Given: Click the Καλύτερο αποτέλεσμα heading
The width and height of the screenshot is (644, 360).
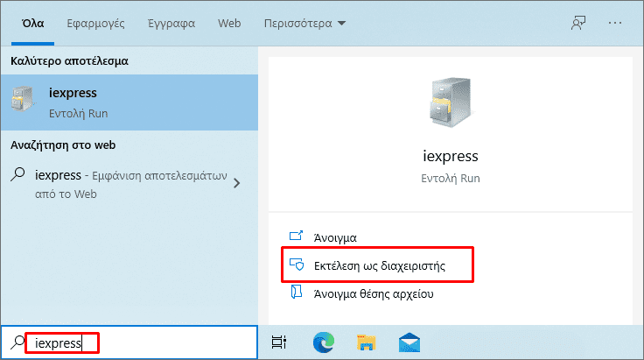Looking at the screenshot, I should [x=69, y=60].
